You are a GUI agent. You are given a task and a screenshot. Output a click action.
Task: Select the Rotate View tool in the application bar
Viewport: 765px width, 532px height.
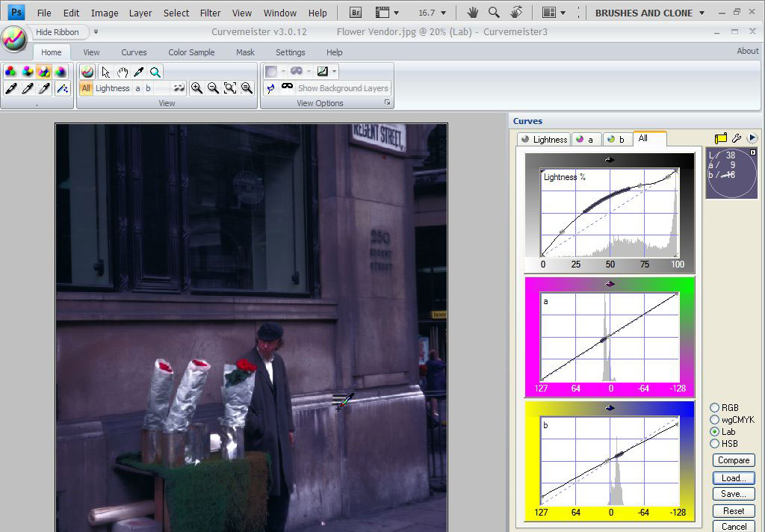(x=516, y=13)
